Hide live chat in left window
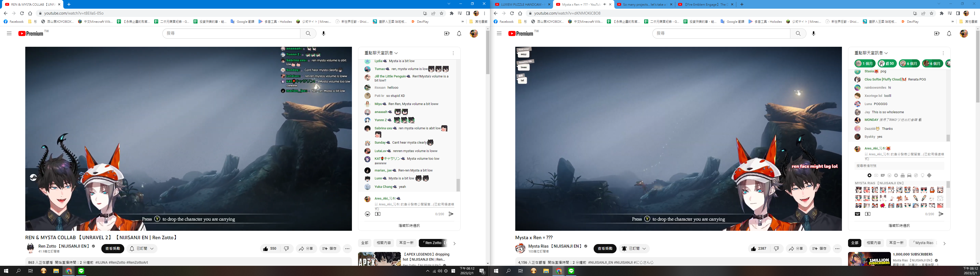This screenshot has height=276, width=980. click(x=409, y=226)
